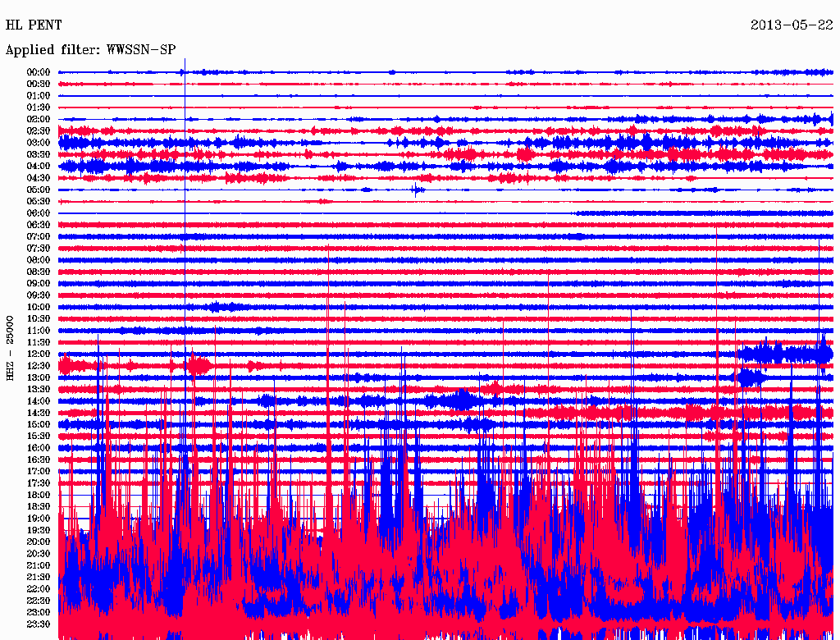Viewport: 840px width, 640px height.
Task: Pick the 02:30 time label
Action: click(39, 130)
